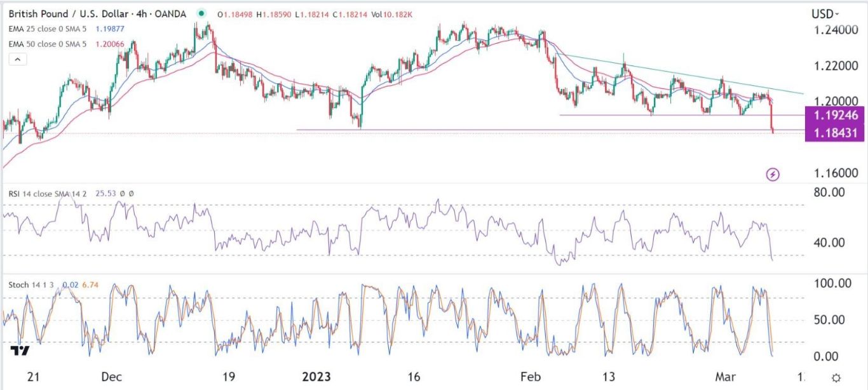
Task: Select the Stoch 14 1 3 legend
Action: tap(32, 285)
